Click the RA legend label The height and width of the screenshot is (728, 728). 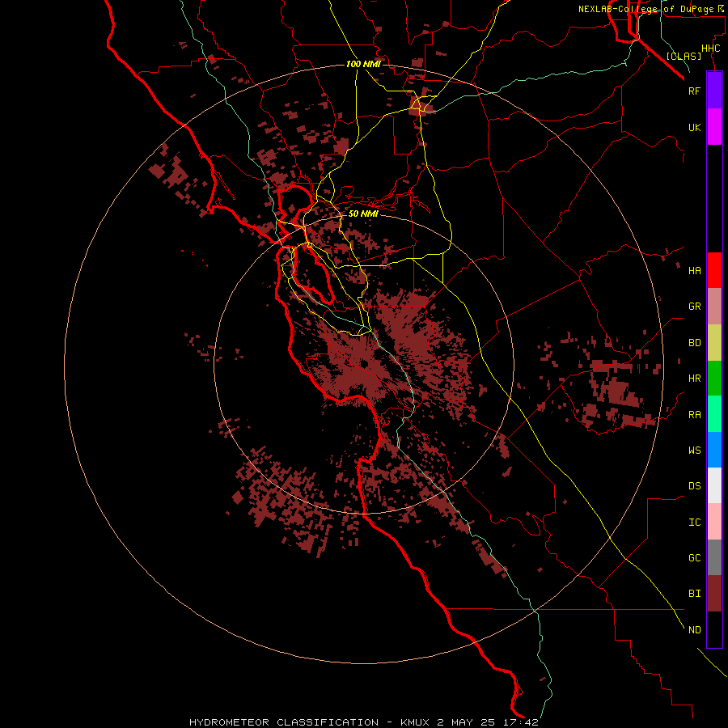pyautogui.click(x=695, y=415)
